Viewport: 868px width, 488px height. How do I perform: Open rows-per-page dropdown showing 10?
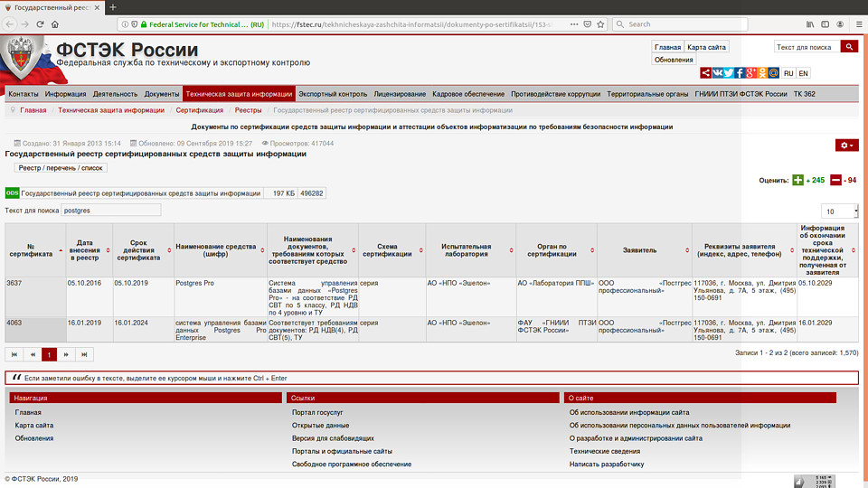coord(840,211)
